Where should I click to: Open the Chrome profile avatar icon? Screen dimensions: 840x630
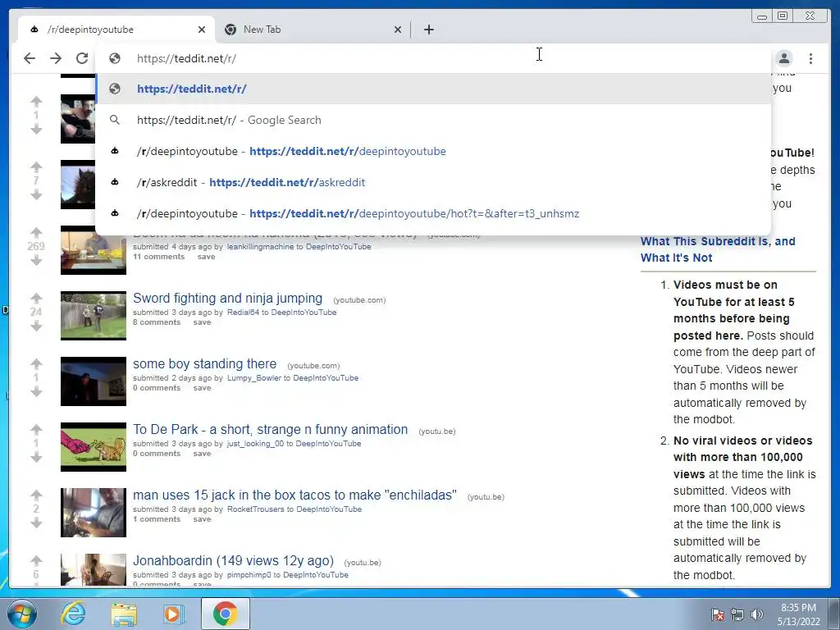pos(784,58)
